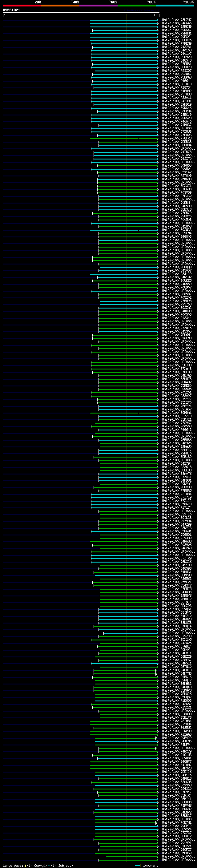Image resolution: width=197 pixels, height=868 pixels.
Task: Select hit label UniRef100_B9H920
Action: point(177,57)
